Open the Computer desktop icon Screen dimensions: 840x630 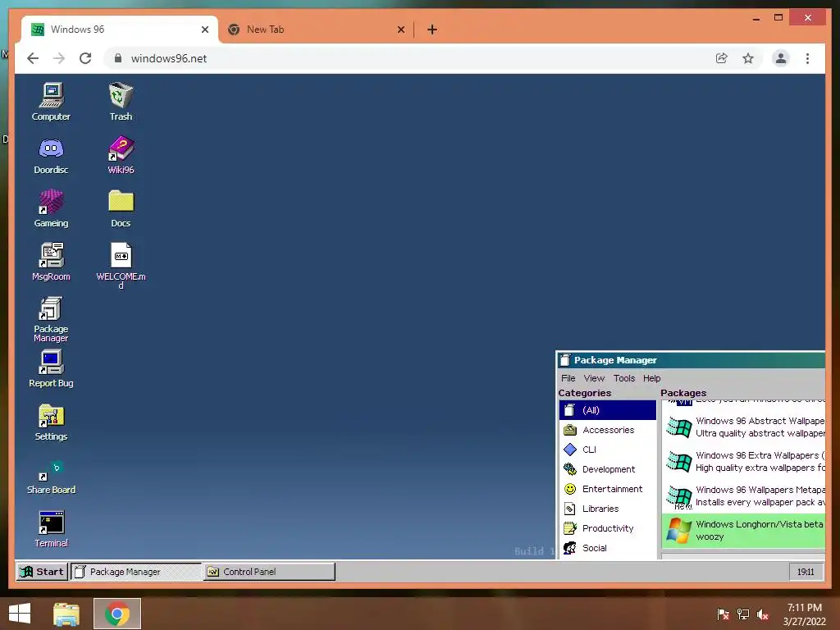tap(51, 101)
